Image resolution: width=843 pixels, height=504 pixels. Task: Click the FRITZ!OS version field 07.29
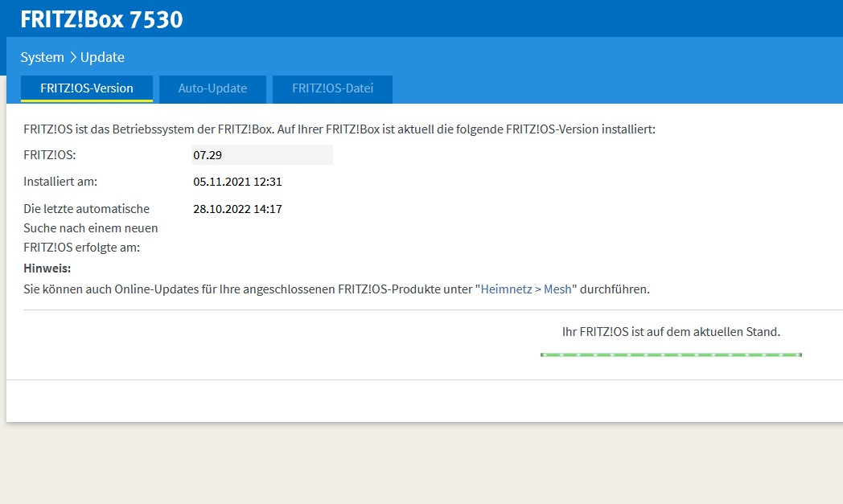point(262,155)
